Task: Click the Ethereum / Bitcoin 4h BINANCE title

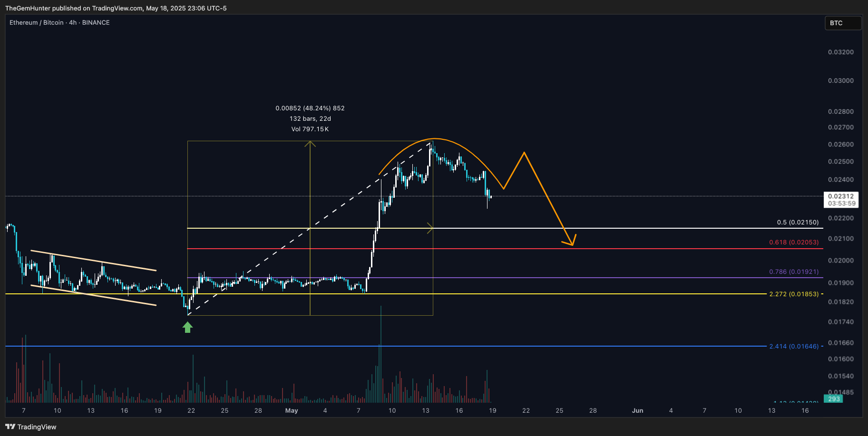Action: tap(59, 22)
